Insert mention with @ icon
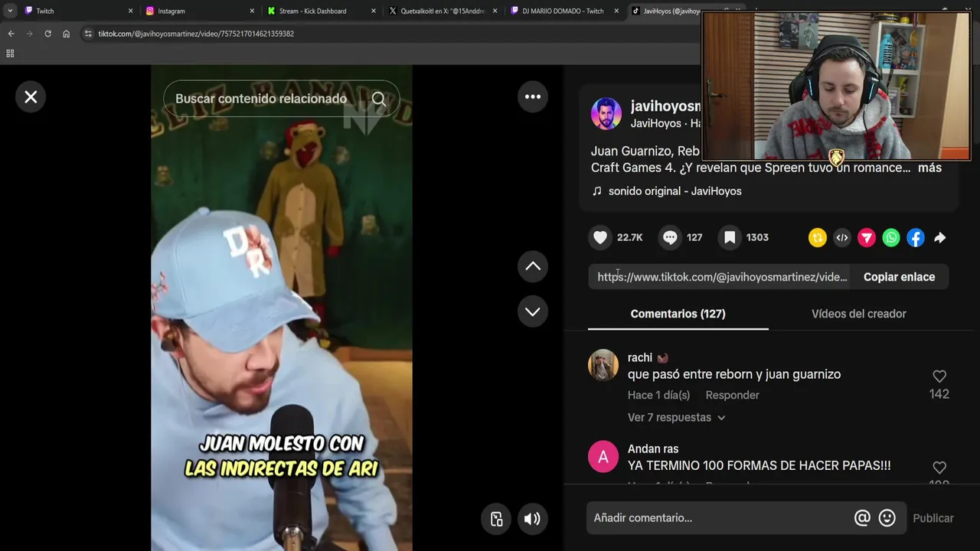This screenshot has height=551, width=980. coord(862,518)
